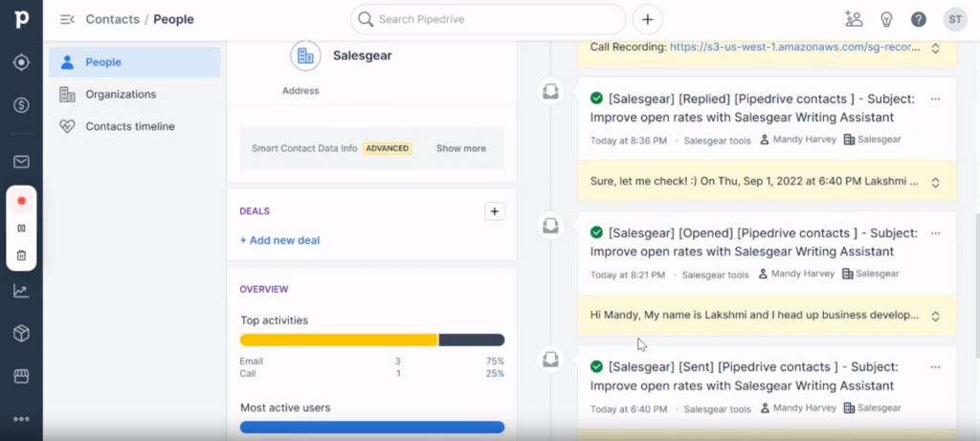Click the quick add plus button
This screenshot has height=441, width=980.
tap(648, 19)
